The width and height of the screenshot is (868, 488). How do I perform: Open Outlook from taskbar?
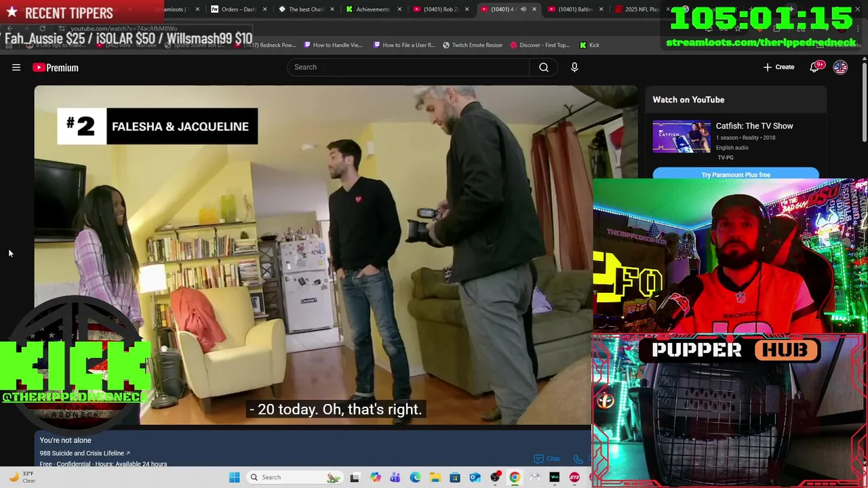pyautogui.click(x=475, y=477)
